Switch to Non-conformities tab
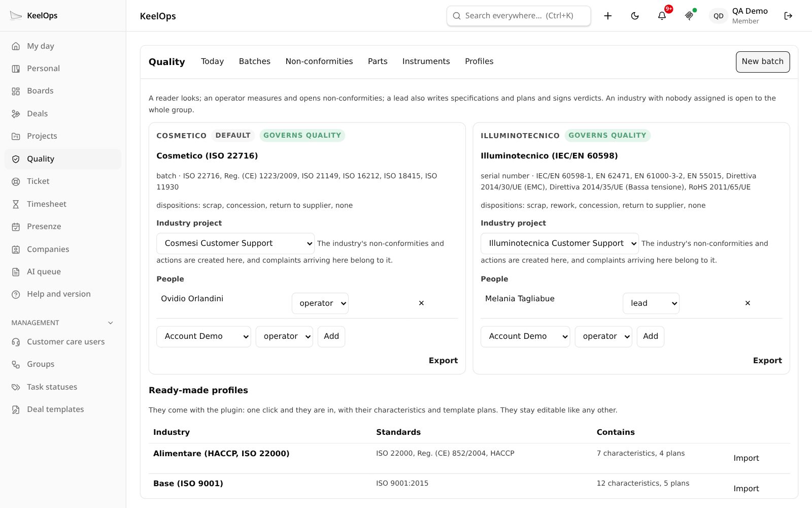The height and width of the screenshot is (508, 812). pos(319,61)
